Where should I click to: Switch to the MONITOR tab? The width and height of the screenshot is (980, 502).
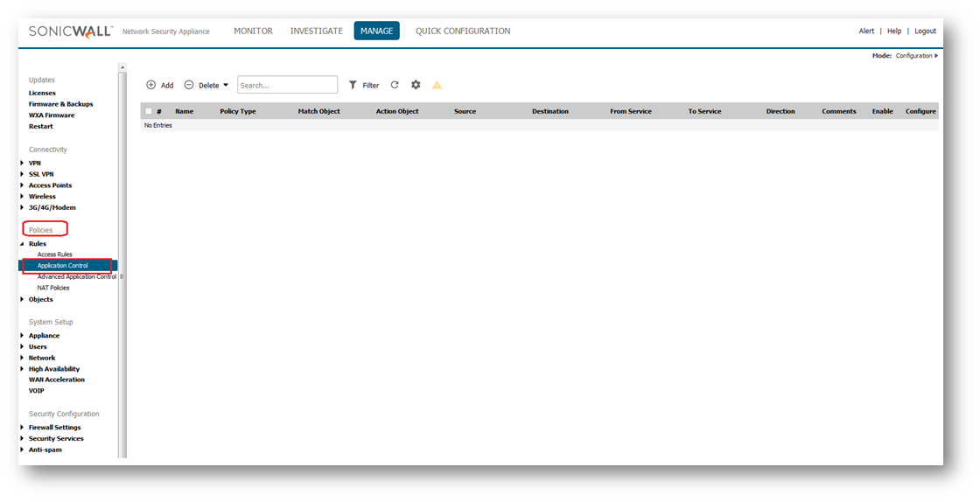pos(253,31)
